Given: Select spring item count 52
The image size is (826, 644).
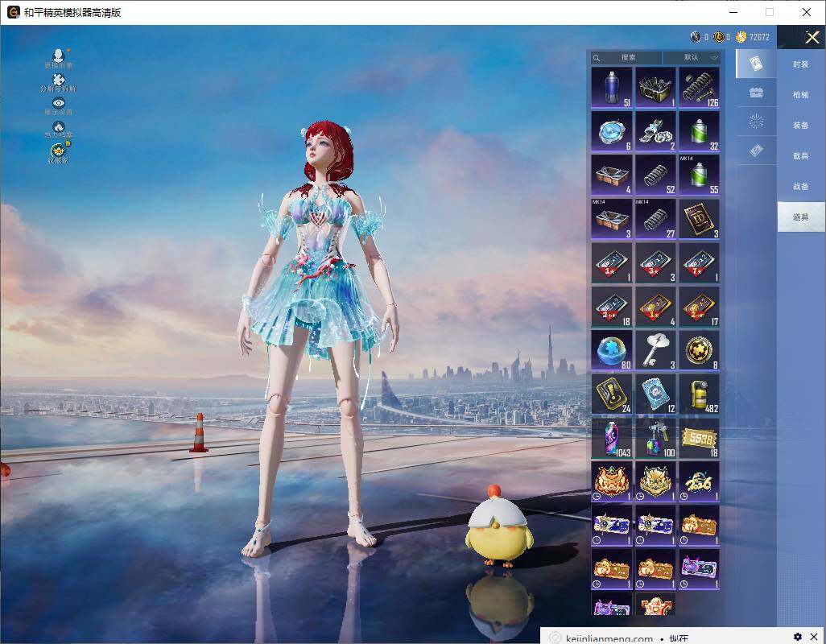Looking at the screenshot, I should (655, 175).
